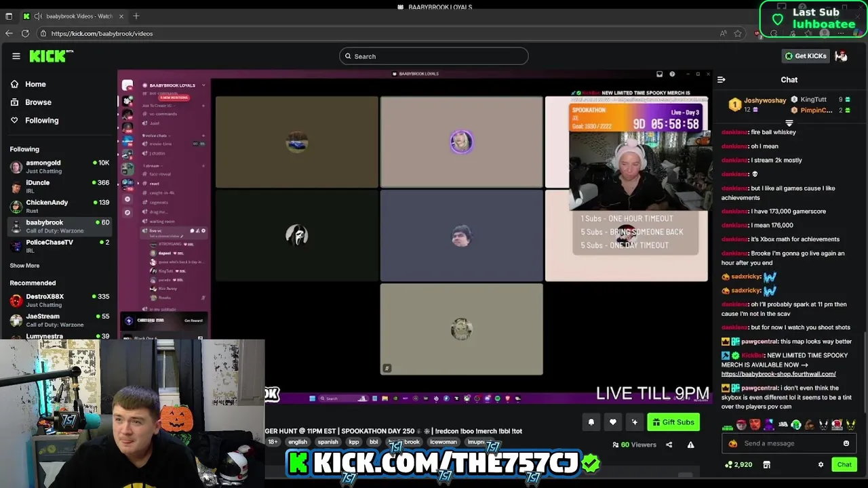Report the stream with the warning triangle icon
This screenshot has width=868, height=488.
(x=690, y=445)
